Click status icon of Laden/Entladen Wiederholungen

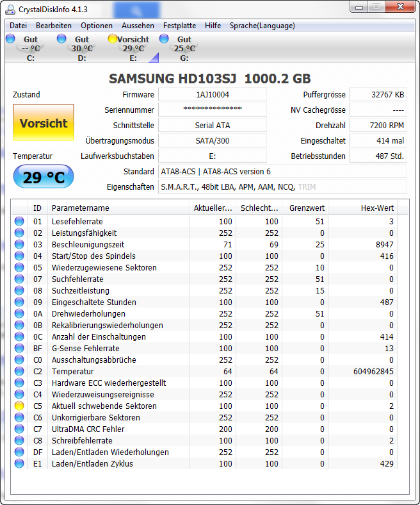coord(19,452)
